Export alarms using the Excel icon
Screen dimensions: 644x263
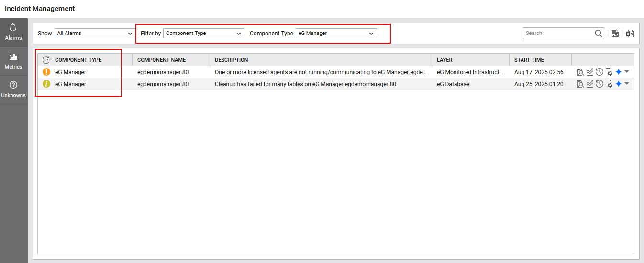tap(630, 34)
